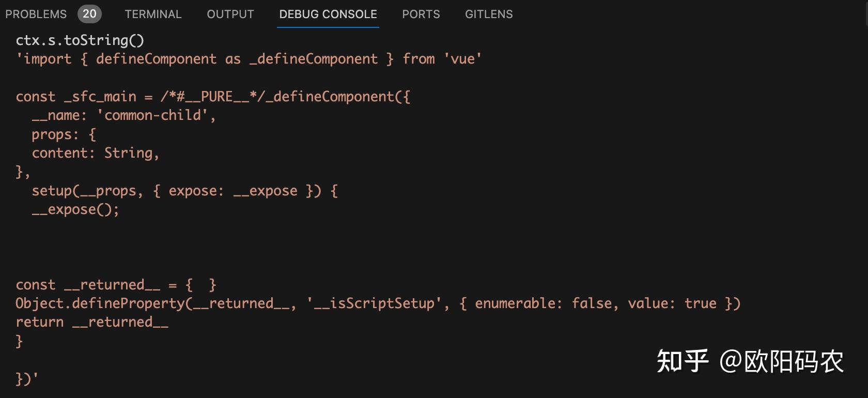
Task: Click the setup(__props, ...) output line
Action: (184, 191)
